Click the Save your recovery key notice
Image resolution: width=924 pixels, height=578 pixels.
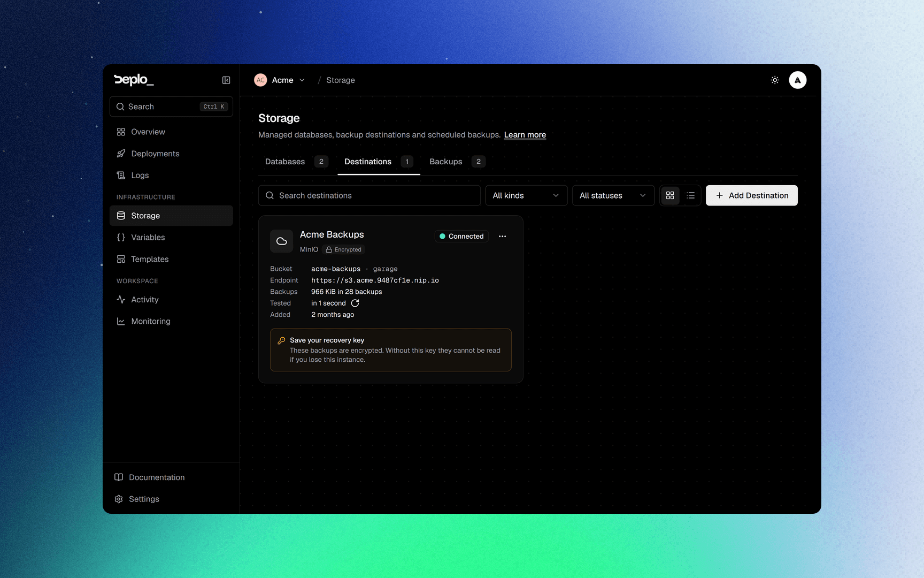[x=391, y=350]
